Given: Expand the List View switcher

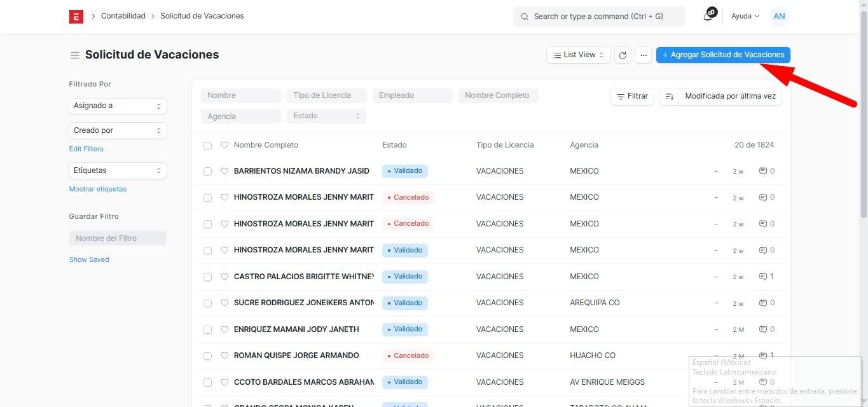Looking at the screenshot, I should [578, 55].
